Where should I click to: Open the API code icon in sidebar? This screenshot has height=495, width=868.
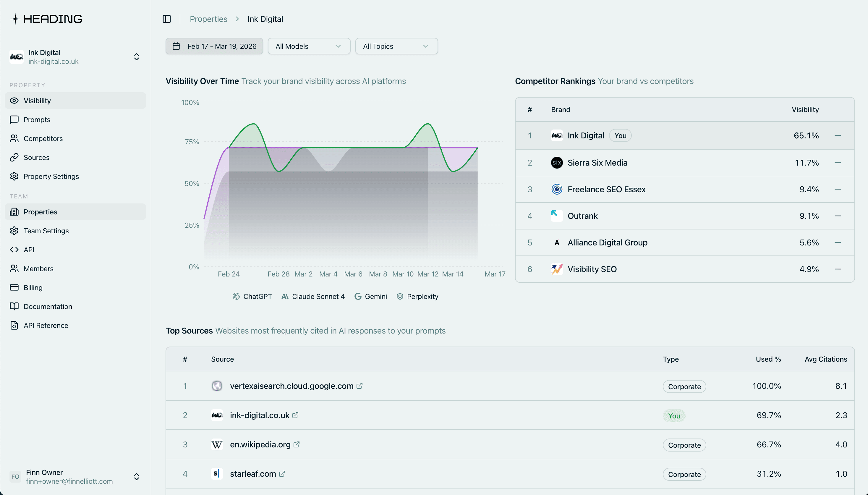tap(14, 250)
